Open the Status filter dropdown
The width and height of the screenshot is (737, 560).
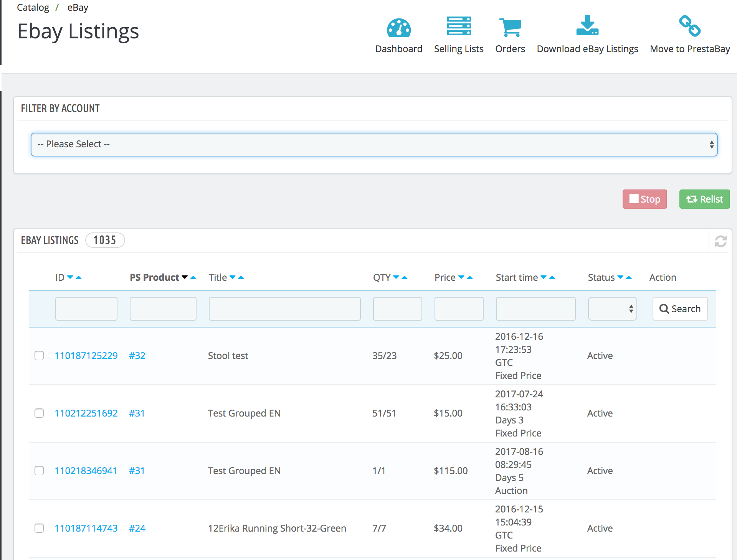[x=612, y=309]
